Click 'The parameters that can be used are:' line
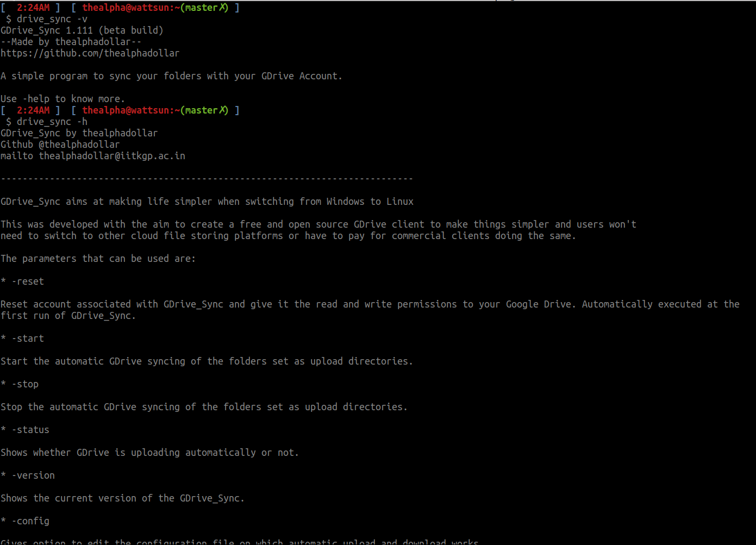The height and width of the screenshot is (545, 756). tap(98, 259)
